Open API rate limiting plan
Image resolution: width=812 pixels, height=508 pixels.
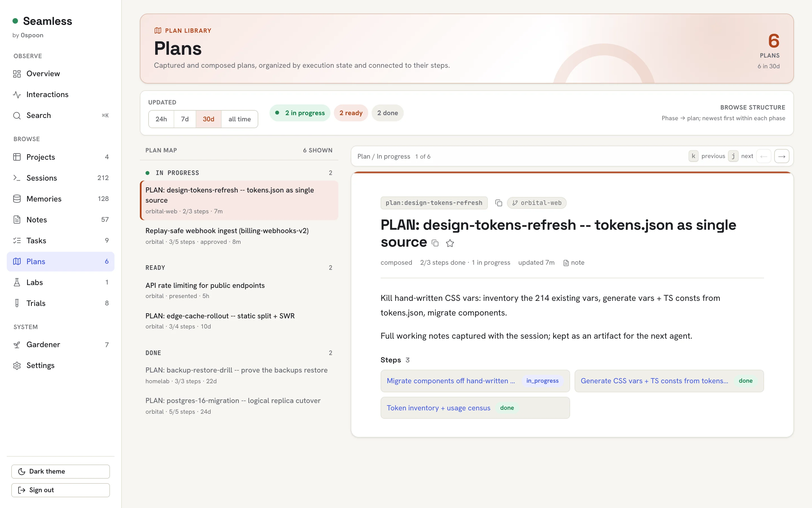[x=239, y=290]
